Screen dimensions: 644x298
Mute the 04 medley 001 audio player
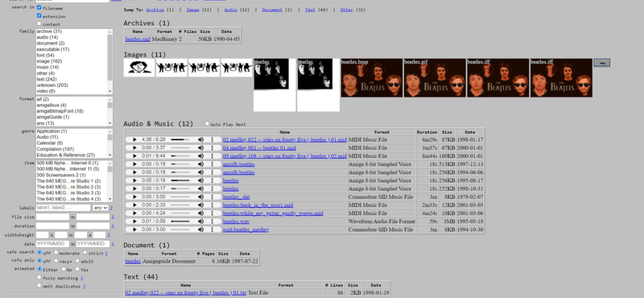coord(200,148)
